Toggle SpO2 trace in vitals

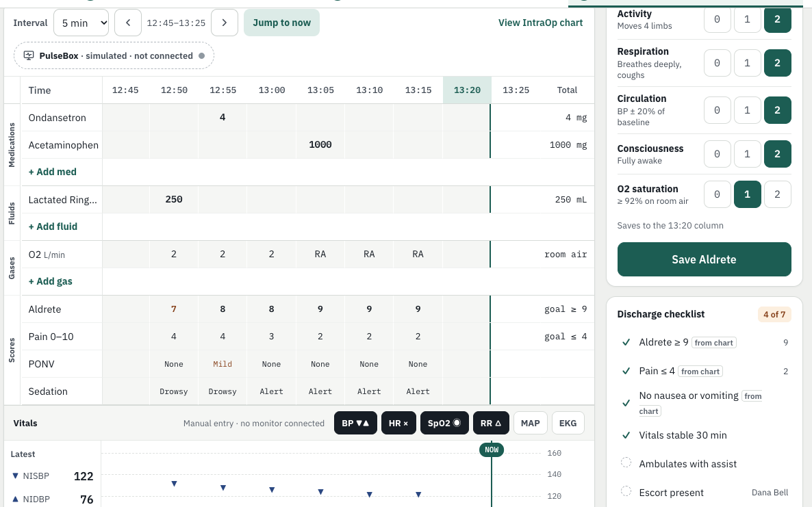coord(444,423)
